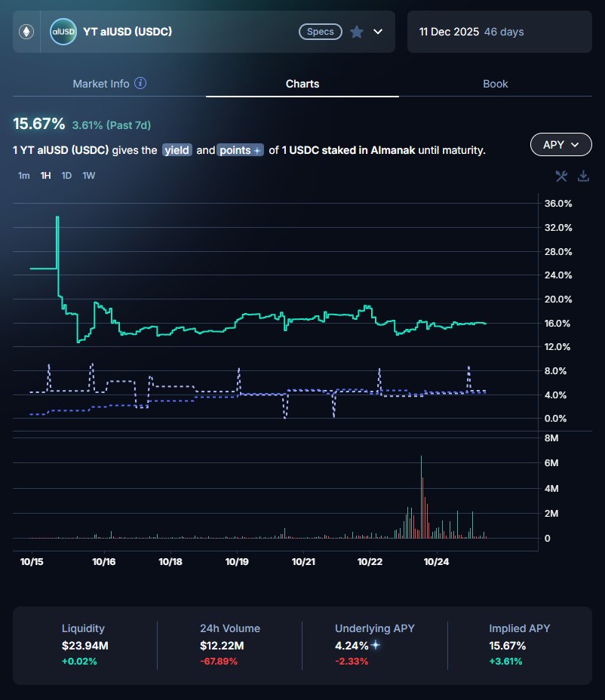This screenshot has width=605, height=700.
Task: Favorite this market with the star icon
Action: [x=357, y=32]
